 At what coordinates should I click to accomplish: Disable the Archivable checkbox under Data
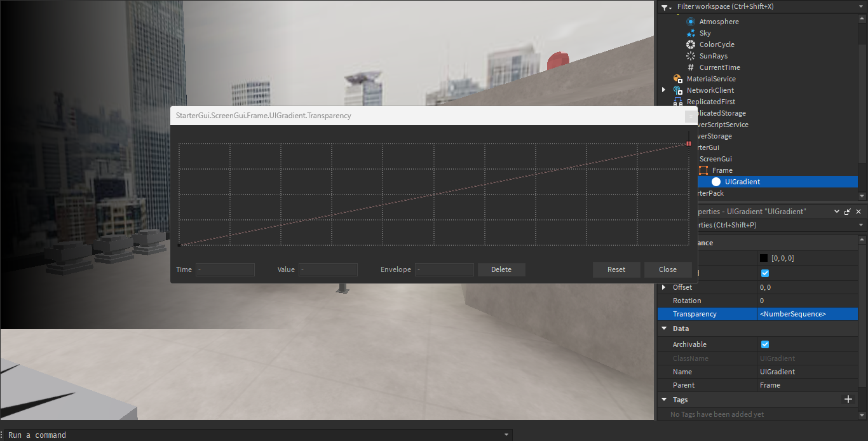[765, 344]
